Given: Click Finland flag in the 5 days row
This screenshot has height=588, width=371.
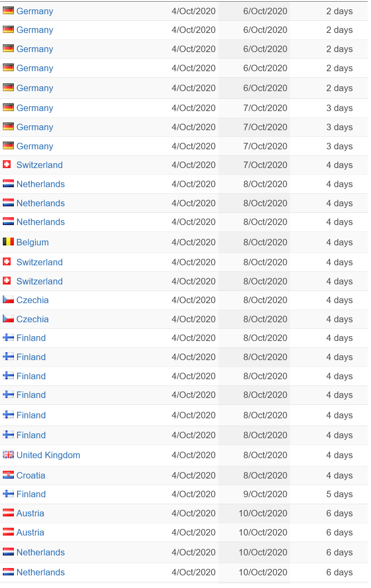Looking at the screenshot, I should [8, 494].
